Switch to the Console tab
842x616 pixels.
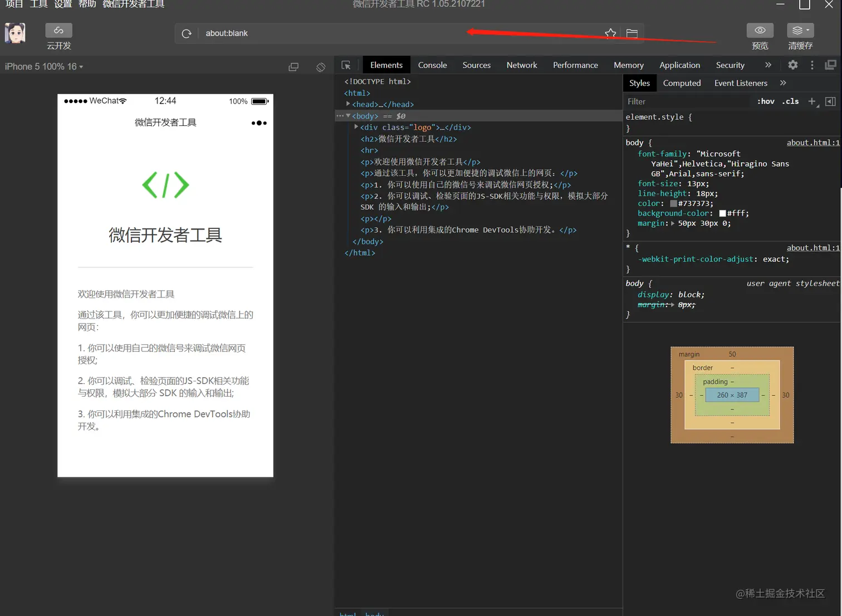click(433, 65)
